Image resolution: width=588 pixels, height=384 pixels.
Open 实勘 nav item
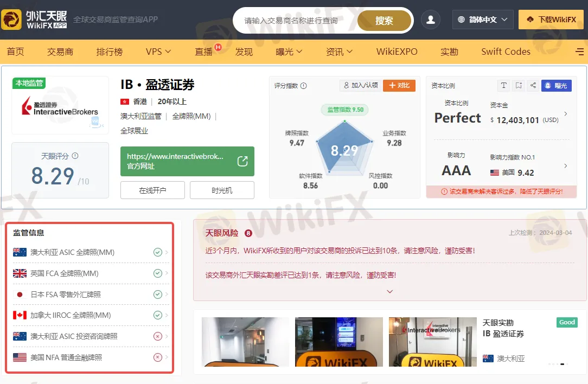449,52
